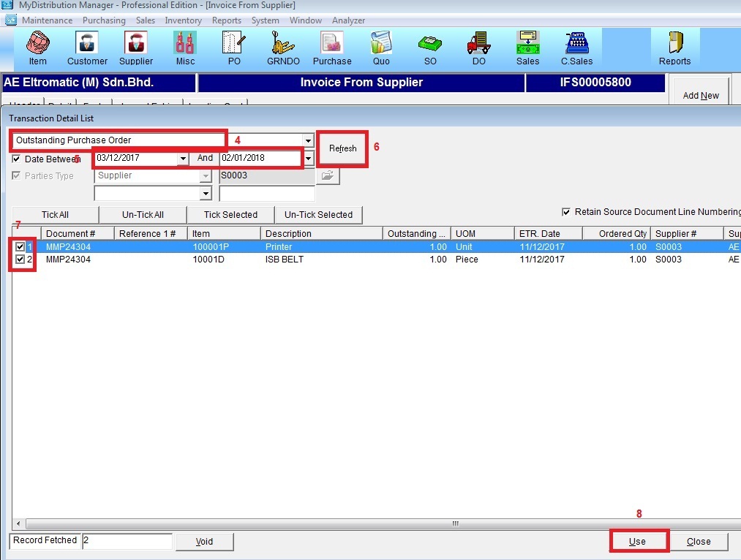The width and height of the screenshot is (741, 560).
Task: Open the Purchasing menu
Action: (x=104, y=20)
